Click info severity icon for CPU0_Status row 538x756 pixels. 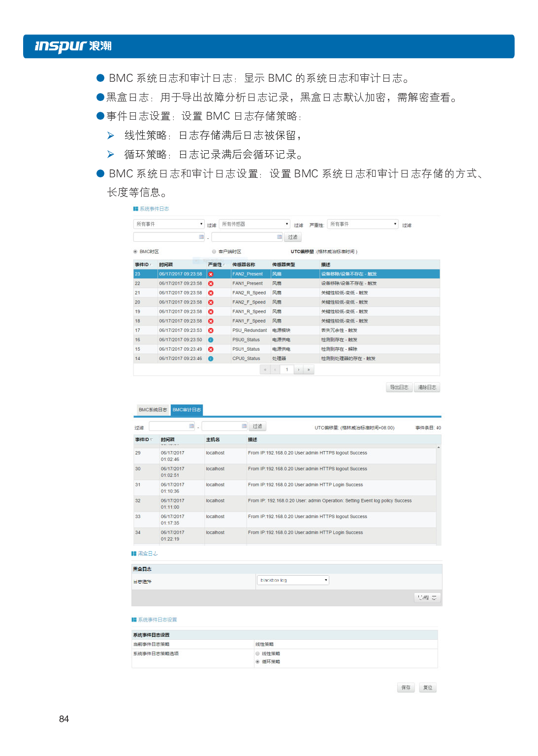tap(211, 359)
